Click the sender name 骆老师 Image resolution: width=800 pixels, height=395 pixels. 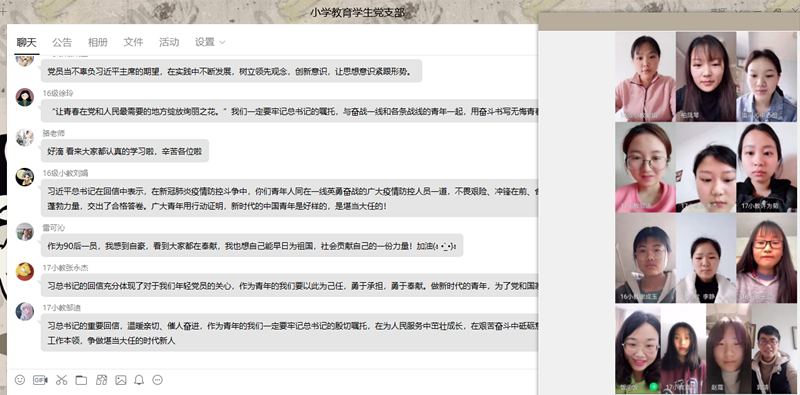(x=54, y=133)
